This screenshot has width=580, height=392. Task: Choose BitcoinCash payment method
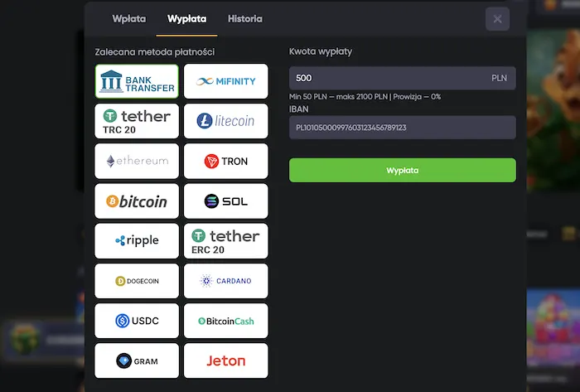(x=225, y=321)
